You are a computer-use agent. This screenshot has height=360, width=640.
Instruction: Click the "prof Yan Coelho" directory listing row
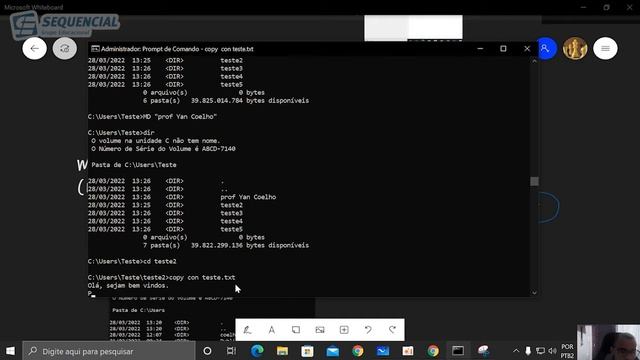pos(182,197)
